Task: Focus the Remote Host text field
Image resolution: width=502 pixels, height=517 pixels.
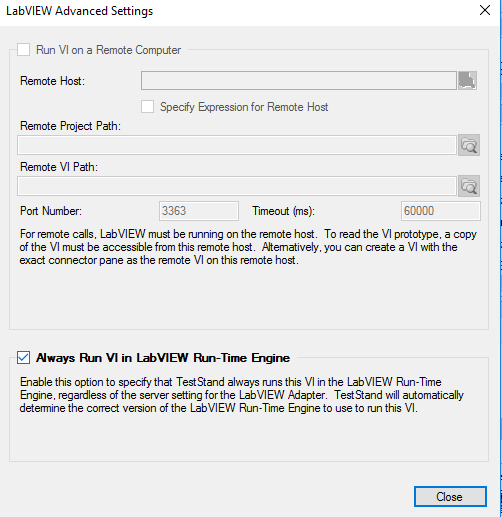Action: (x=299, y=80)
